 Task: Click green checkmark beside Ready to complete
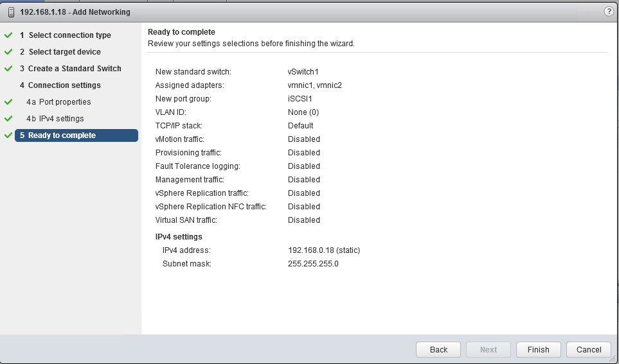tap(8, 135)
